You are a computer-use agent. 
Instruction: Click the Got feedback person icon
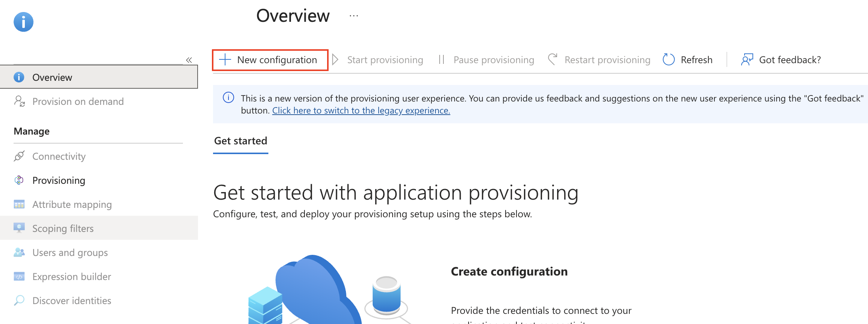click(x=747, y=59)
